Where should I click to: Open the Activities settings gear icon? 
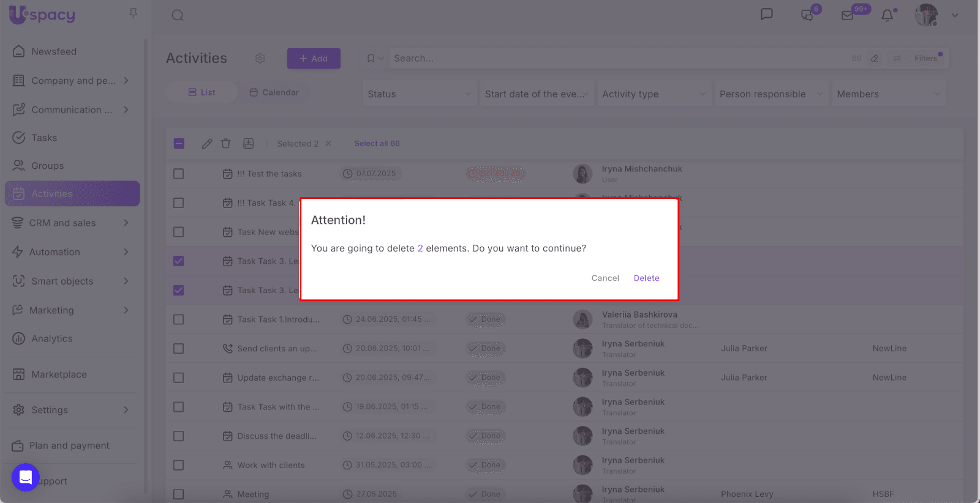[260, 58]
